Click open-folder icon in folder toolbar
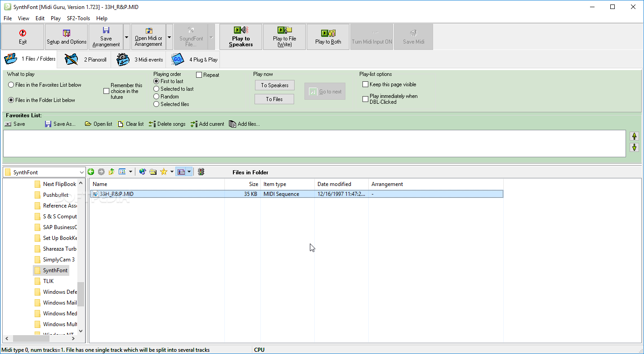 (153, 172)
